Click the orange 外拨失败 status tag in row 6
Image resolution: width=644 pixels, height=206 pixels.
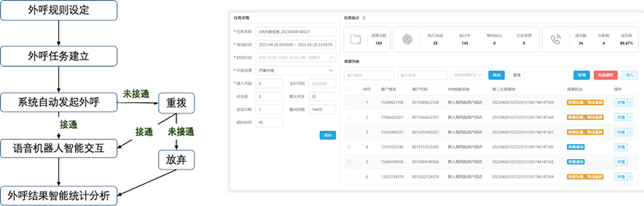pyautogui.click(x=585, y=176)
